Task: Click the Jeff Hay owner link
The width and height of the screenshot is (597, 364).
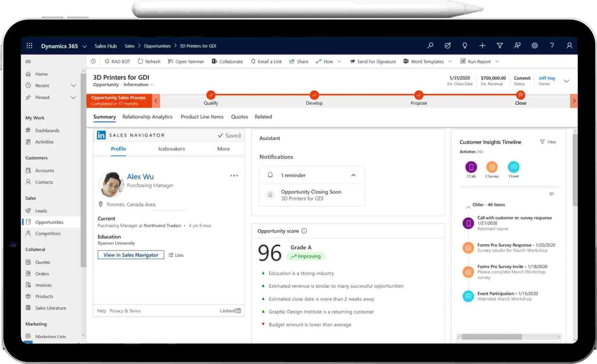Action: pos(547,78)
